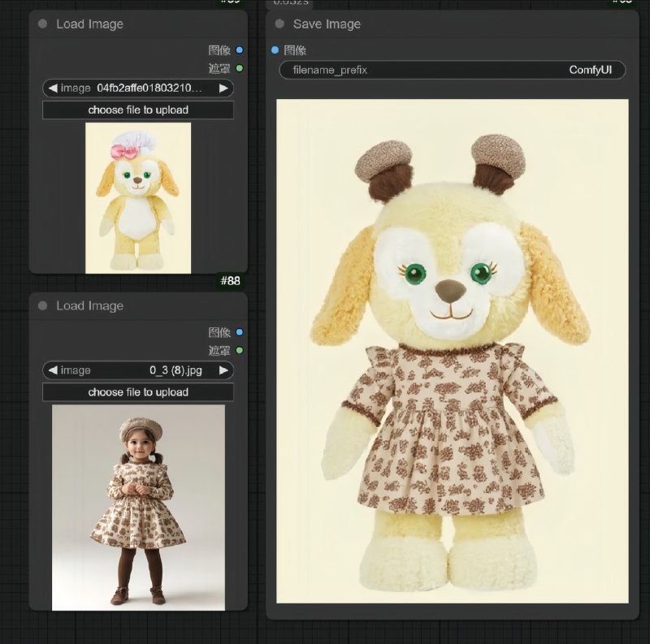Select previous image with left arrow beside 0_3 (8).jpg

[53, 370]
